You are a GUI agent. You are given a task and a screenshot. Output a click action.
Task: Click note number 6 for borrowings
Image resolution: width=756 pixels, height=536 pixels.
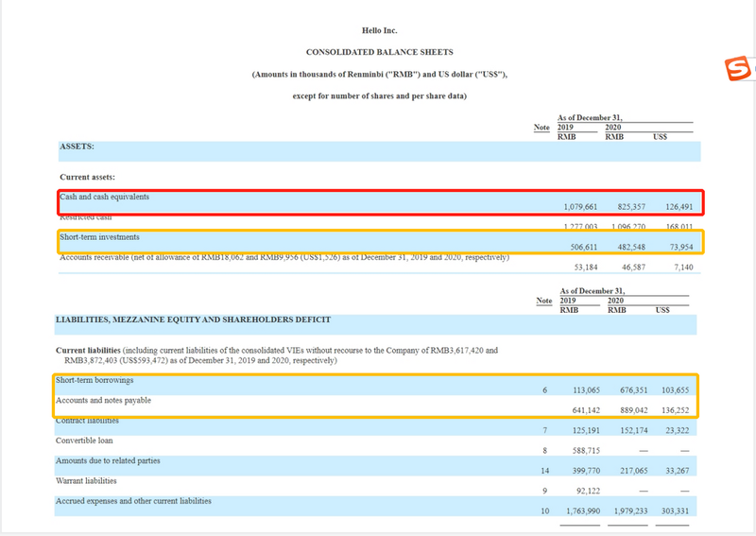point(545,390)
